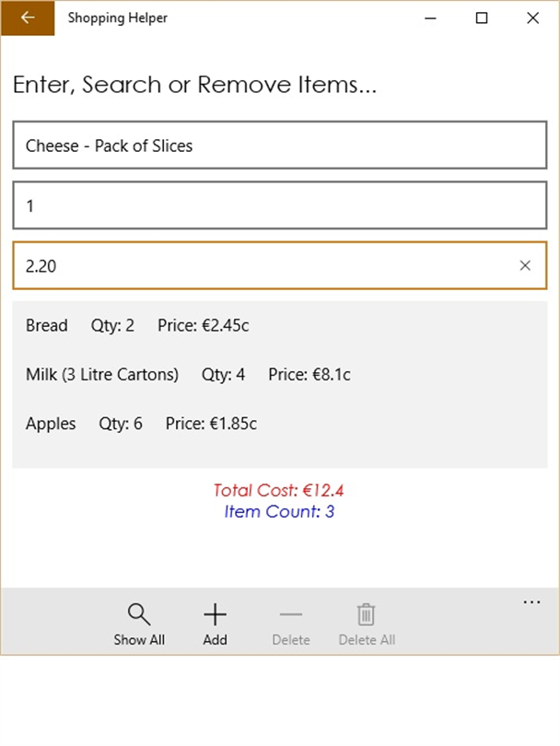The width and height of the screenshot is (560, 746).
Task: Click the Item Count label
Action: (278, 511)
